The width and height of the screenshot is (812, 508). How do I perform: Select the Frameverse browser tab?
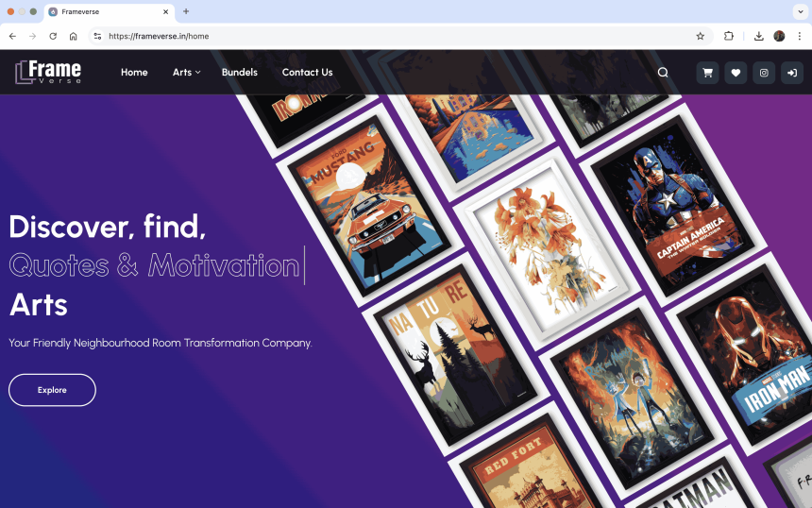[x=110, y=12]
